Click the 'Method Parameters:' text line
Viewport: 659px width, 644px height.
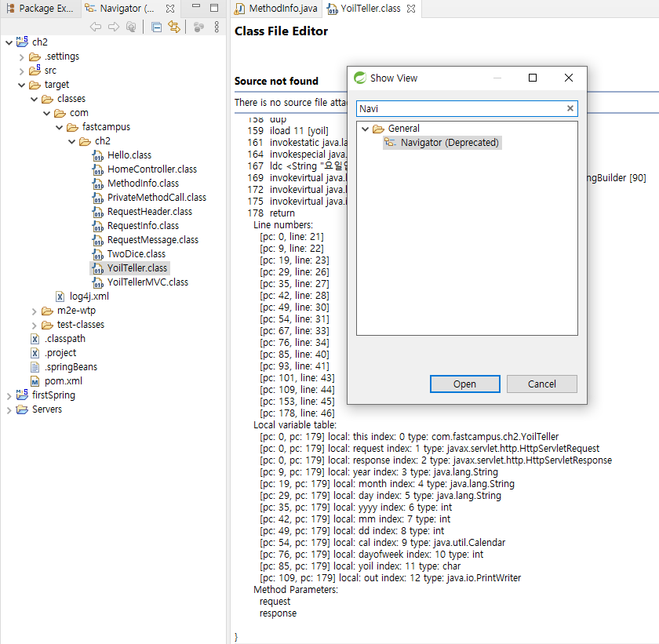296,590
